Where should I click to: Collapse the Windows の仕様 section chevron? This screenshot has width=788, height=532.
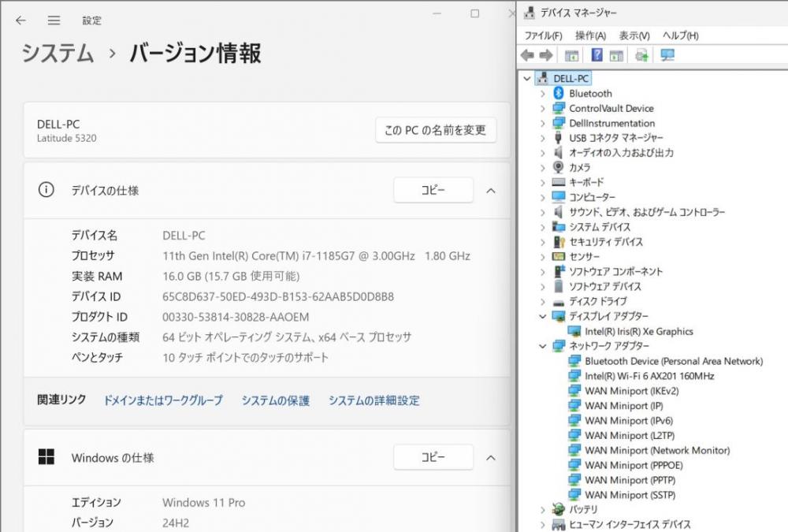491,458
